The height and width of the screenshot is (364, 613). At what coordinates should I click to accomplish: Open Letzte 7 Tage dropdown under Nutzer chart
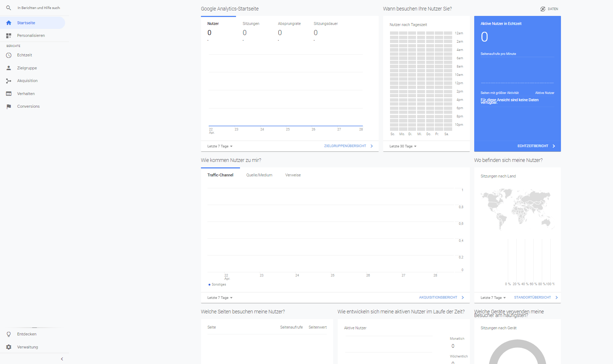point(220,146)
